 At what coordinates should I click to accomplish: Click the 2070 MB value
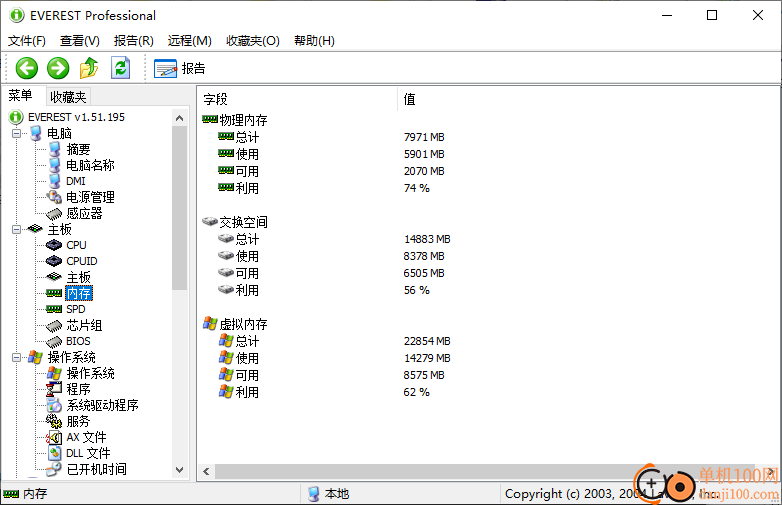[x=424, y=171]
